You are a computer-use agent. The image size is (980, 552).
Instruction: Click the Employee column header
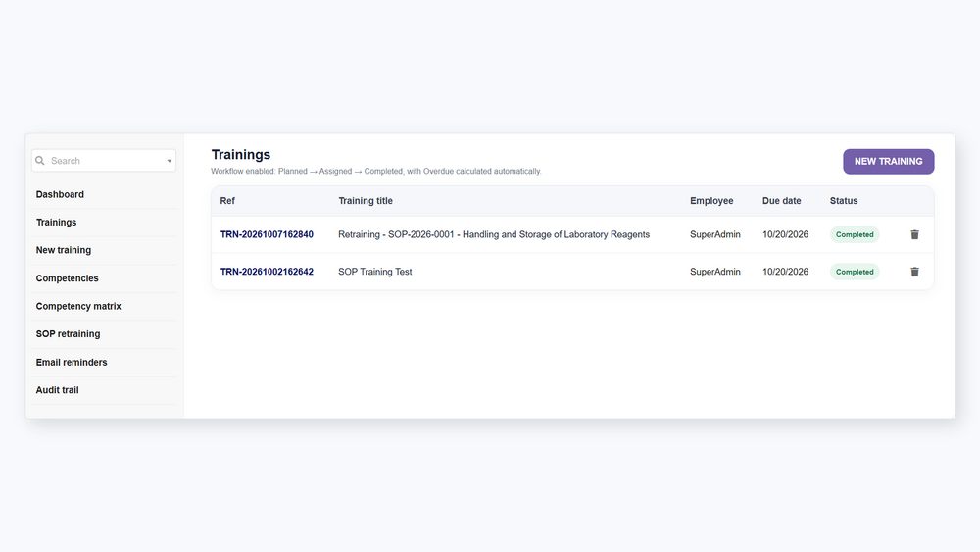(x=711, y=201)
